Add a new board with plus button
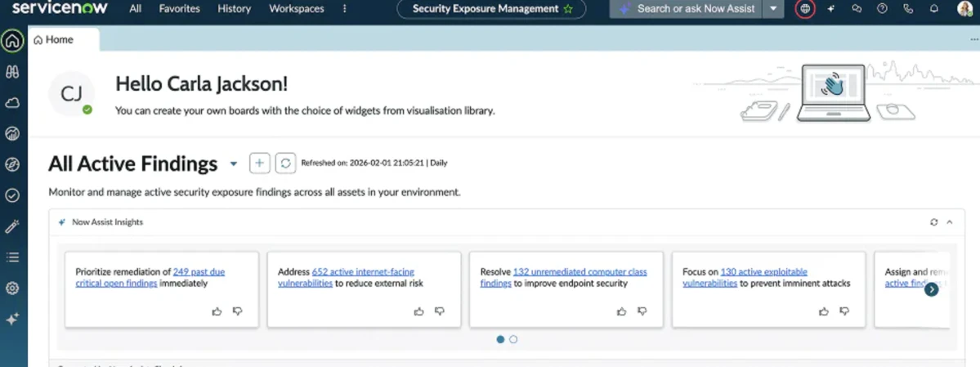This screenshot has width=980, height=367. (x=259, y=163)
